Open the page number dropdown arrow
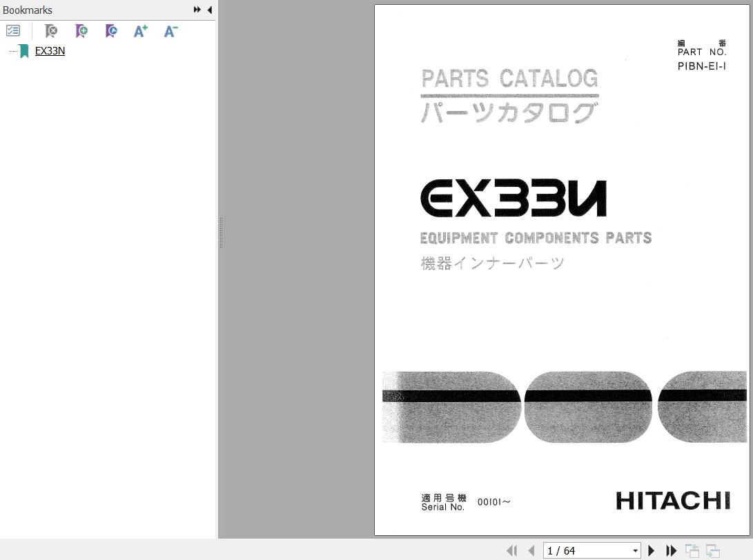Viewport: 753px width, 560px height. pyautogui.click(x=636, y=551)
